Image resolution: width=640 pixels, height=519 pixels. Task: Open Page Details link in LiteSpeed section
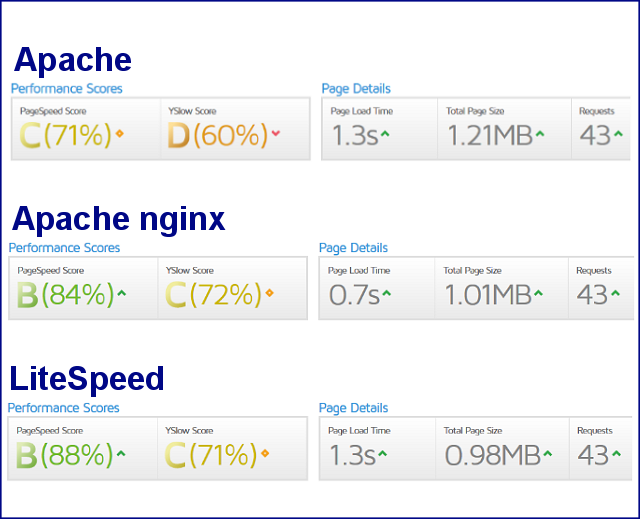click(353, 408)
